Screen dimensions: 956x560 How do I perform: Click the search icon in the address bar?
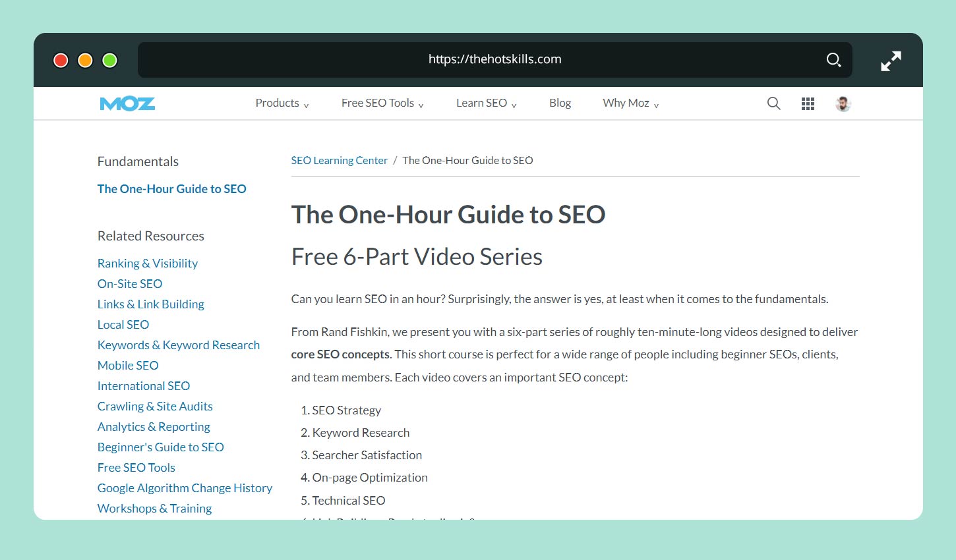(833, 59)
